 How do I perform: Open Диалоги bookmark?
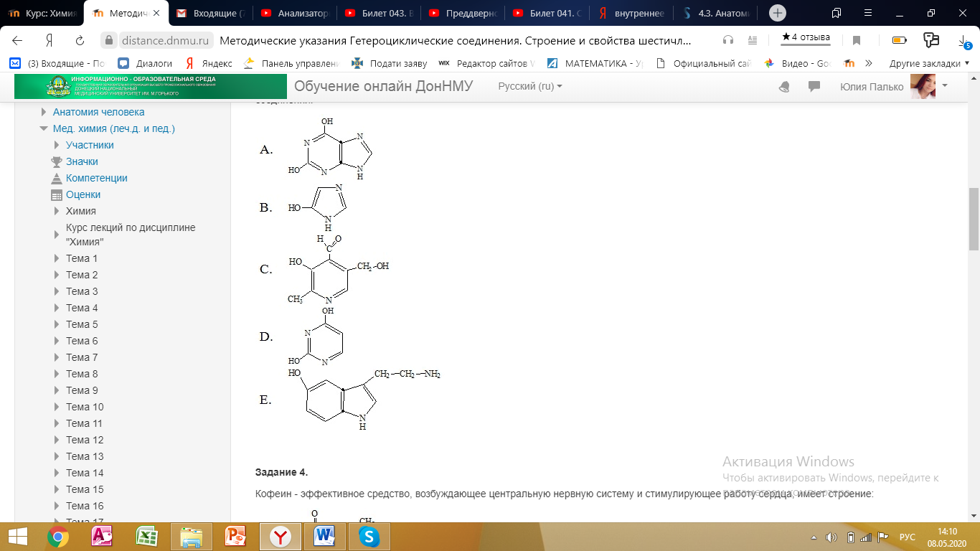tap(146, 63)
